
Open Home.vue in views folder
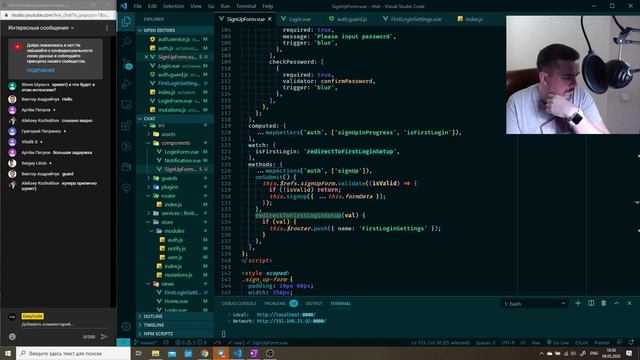[176, 301]
